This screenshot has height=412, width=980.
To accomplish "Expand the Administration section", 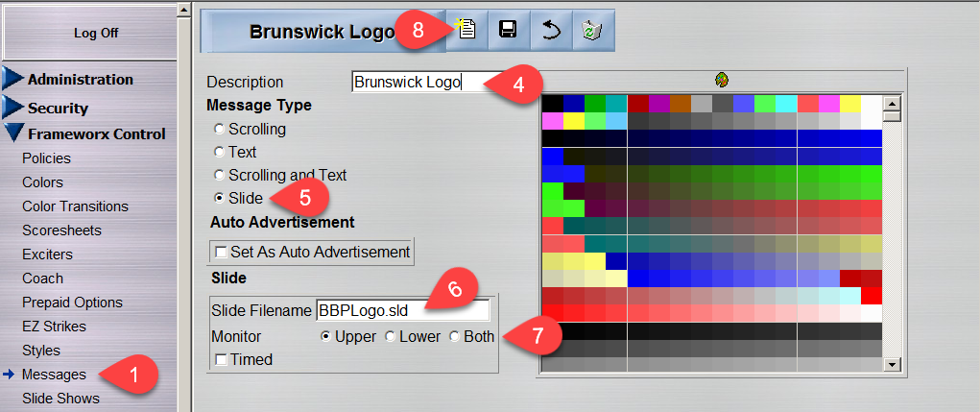I will point(80,79).
